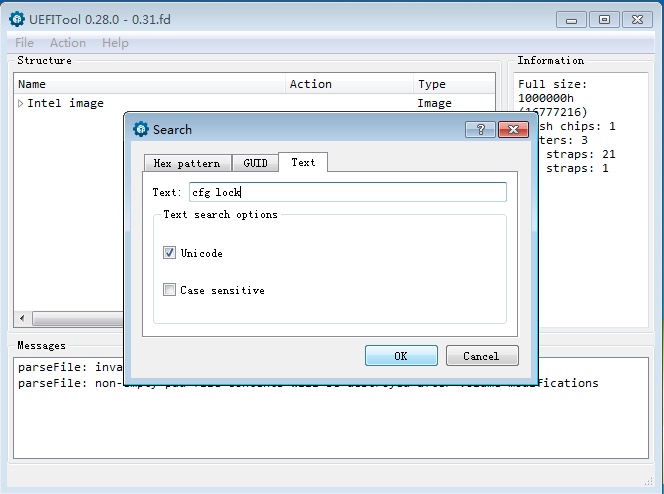The width and height of the screenshot is (664, 494).
Task: Expand the Intel image tree node
Action: click(20, 103)
